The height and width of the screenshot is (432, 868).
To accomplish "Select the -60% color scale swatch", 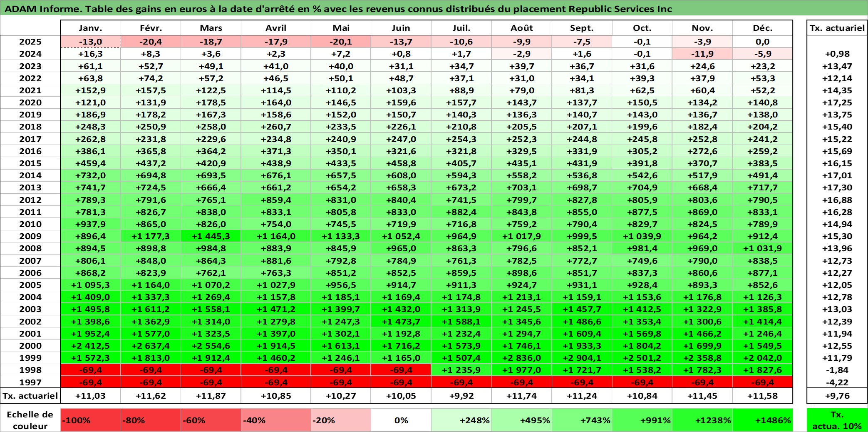I will tap(211, 420).
